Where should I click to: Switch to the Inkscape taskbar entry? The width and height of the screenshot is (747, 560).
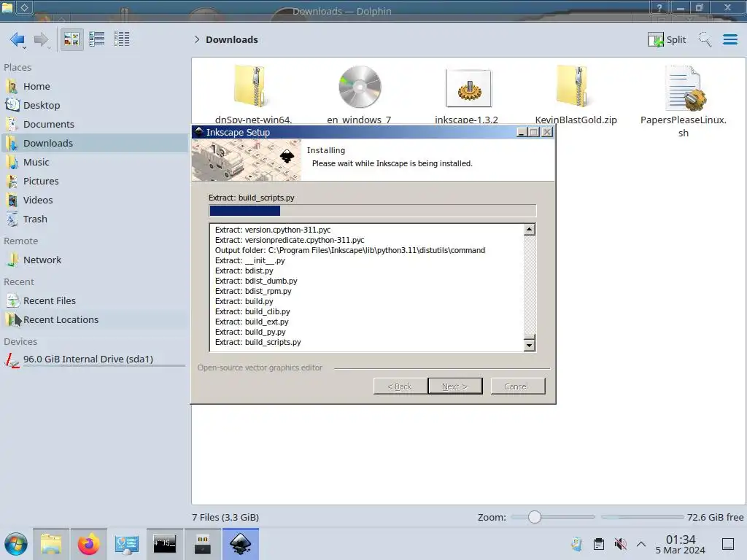[241, 544]
